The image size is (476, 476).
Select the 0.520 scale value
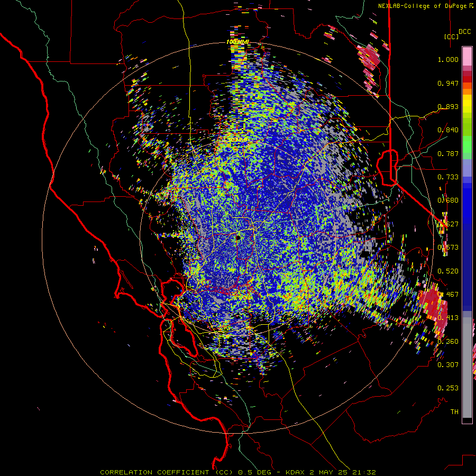pos(448,271)
